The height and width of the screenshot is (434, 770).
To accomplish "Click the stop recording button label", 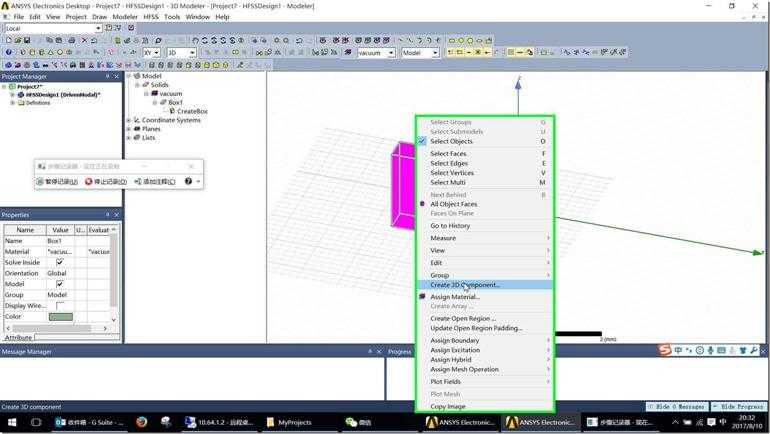I will [110, 182].
